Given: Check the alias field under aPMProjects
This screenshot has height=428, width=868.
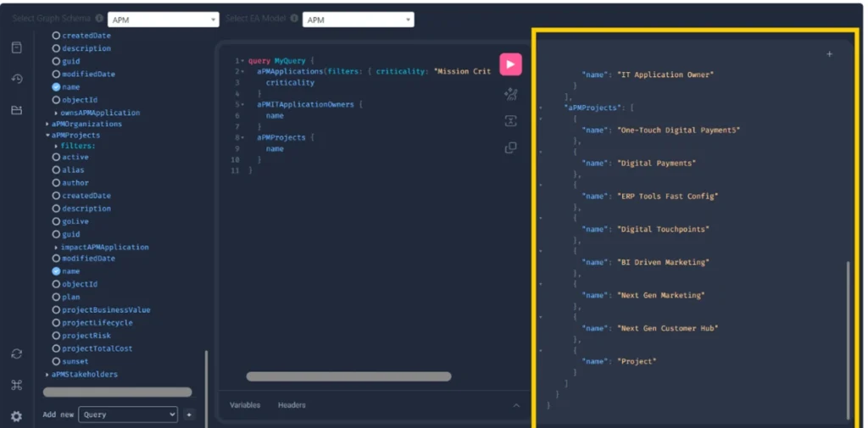Looking at the screenshot, I should tap(56, 170).
